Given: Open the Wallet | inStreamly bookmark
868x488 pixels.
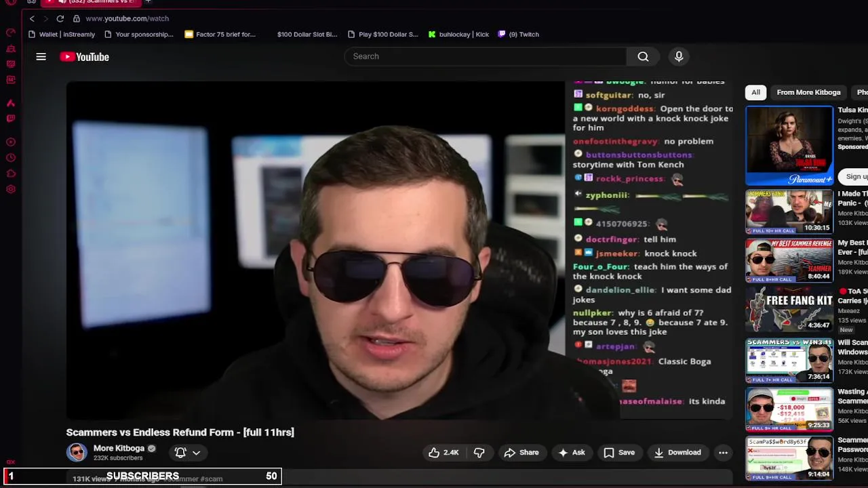Looking at the screenshot, I should point(62,34).
